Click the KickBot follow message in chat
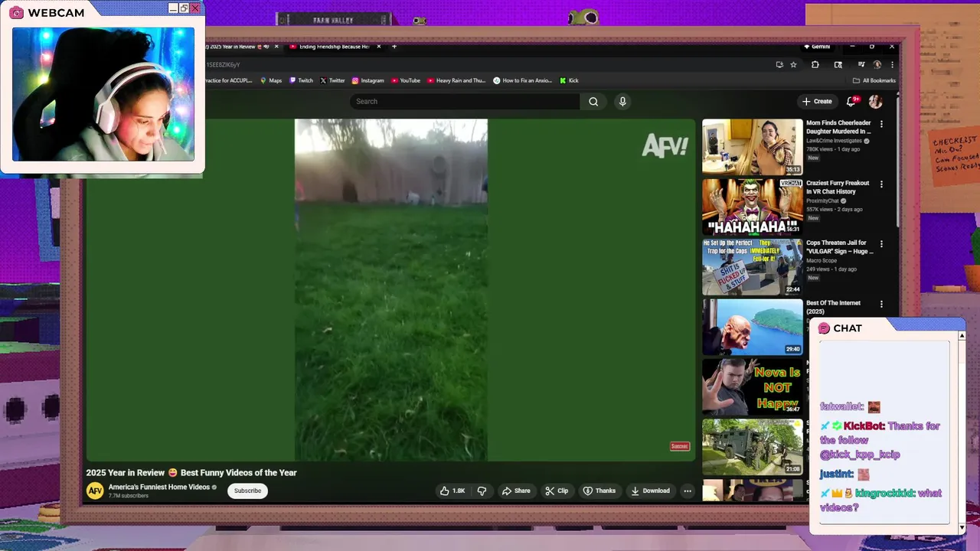The height and width of the screenshot is (551, 980). tap(880, 440)
